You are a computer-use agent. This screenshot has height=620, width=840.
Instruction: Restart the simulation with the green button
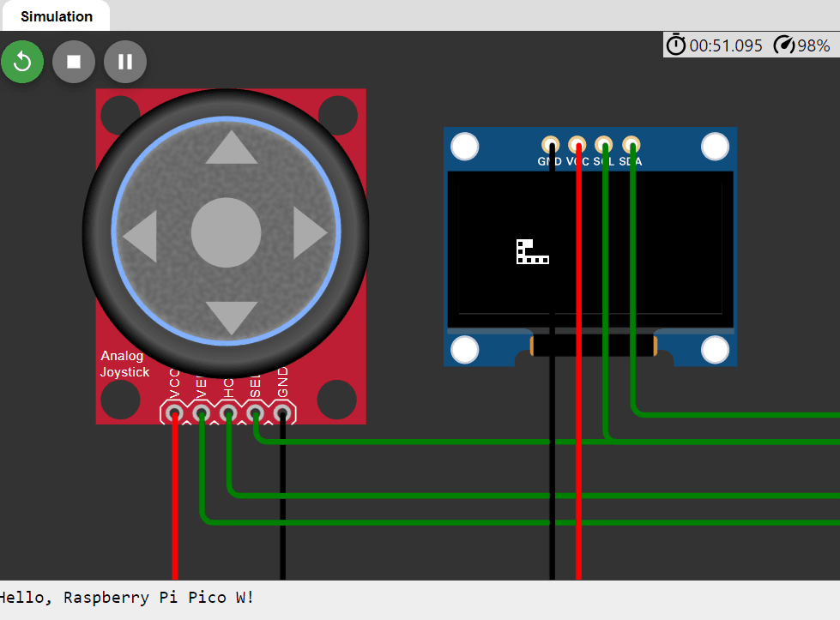(x=22, y=62)
